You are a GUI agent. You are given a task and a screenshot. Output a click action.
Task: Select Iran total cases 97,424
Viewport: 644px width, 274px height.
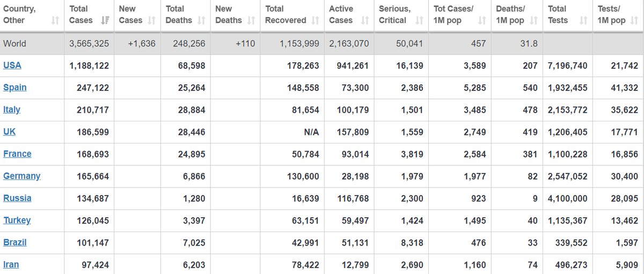95,264
